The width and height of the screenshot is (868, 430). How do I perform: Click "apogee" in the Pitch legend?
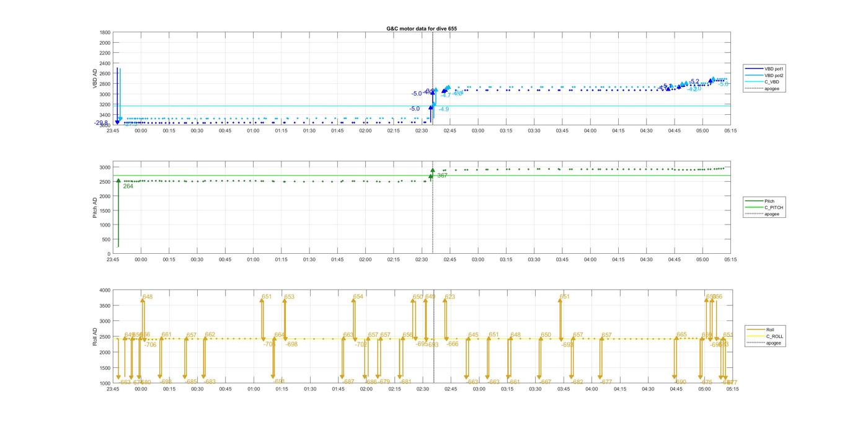pos(772,214)
